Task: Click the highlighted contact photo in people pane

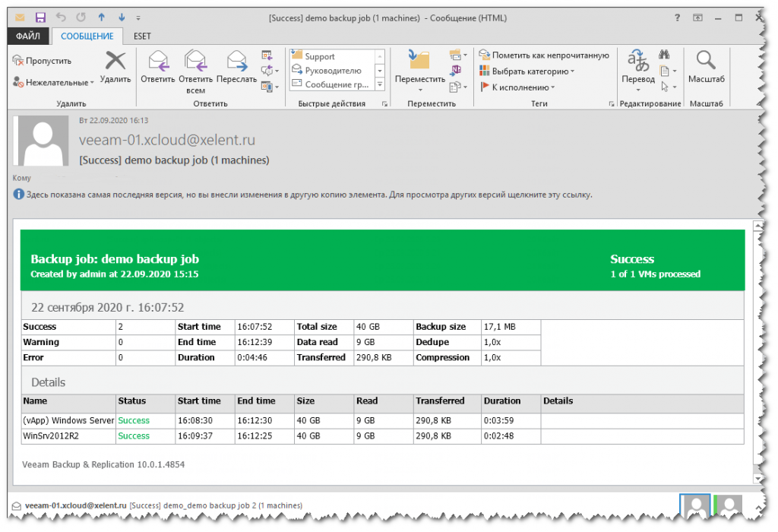Action: click(694, 506)
